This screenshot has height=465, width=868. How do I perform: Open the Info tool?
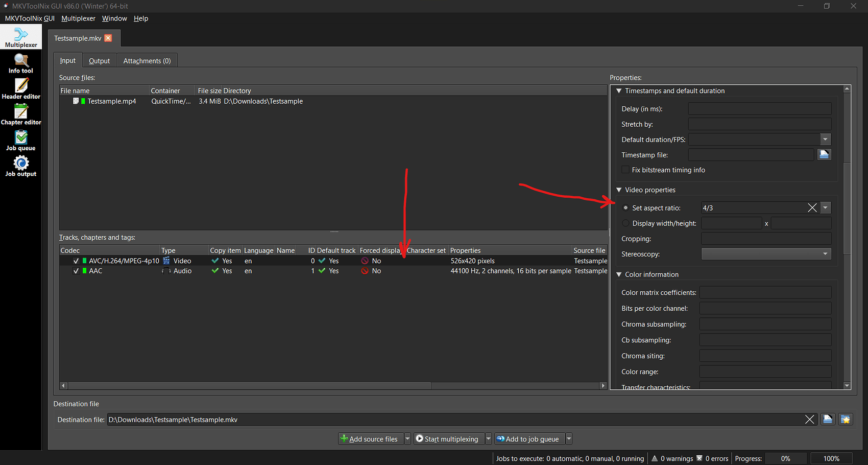(x=21, y=64)
